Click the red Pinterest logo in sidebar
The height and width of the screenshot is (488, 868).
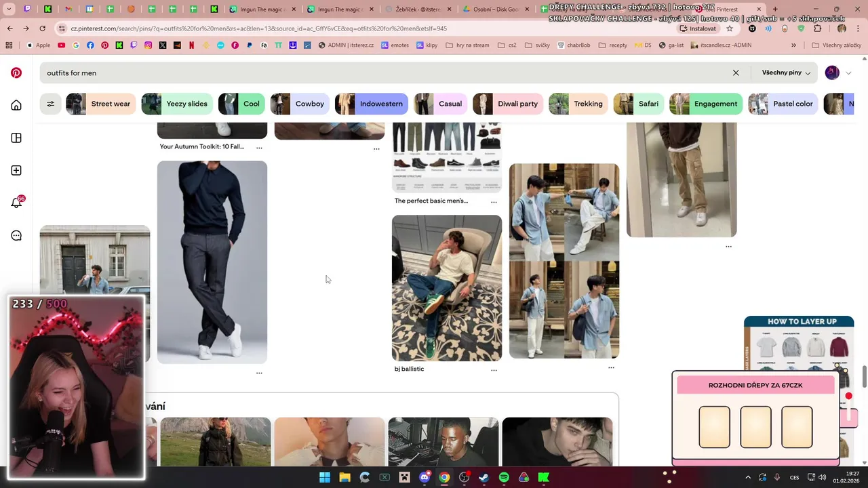16,73
